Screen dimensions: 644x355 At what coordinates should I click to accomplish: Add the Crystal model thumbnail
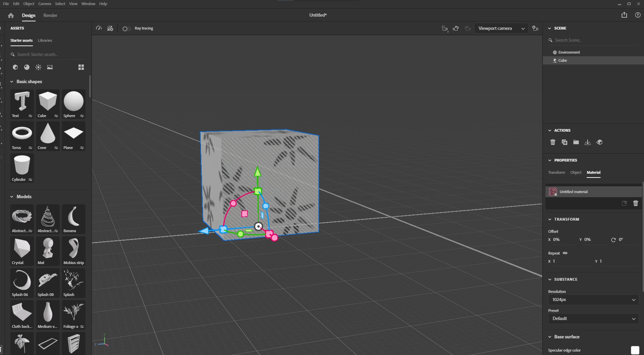coord(22,251)
